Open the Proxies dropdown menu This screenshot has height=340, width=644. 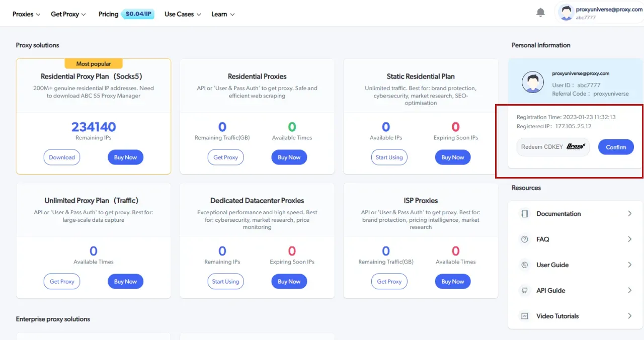[26, 14]
